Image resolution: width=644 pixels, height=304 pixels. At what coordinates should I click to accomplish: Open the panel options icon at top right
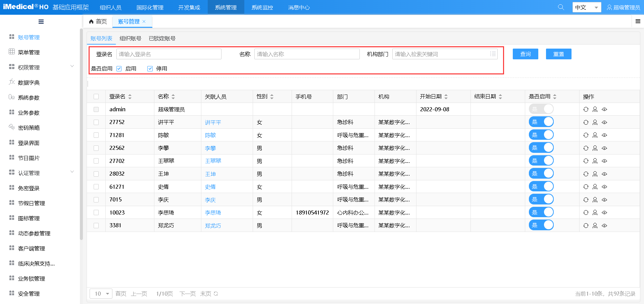point(638,21)
